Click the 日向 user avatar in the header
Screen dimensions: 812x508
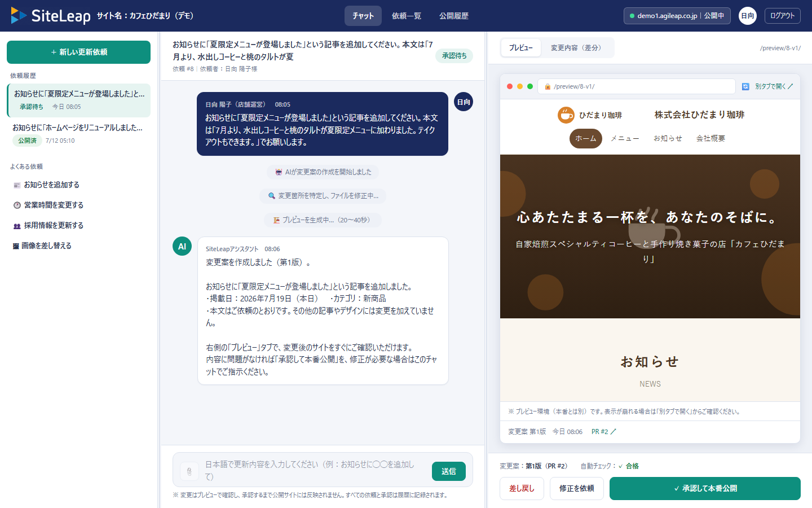(748, 16)
